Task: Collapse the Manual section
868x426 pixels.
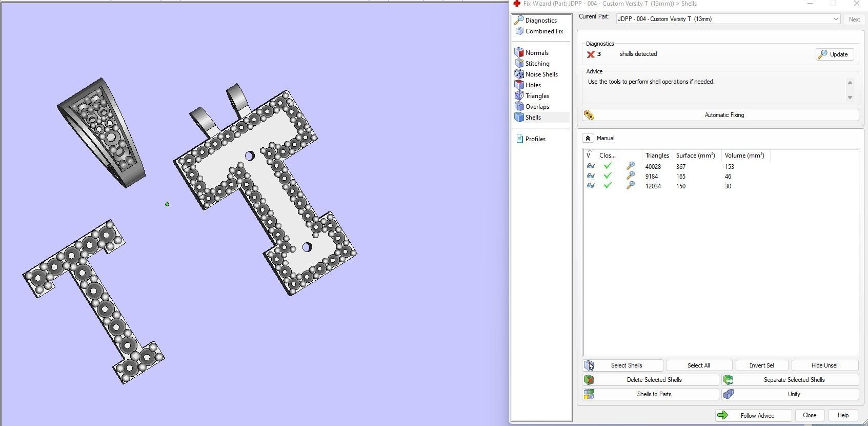Action: pos(588,138)
